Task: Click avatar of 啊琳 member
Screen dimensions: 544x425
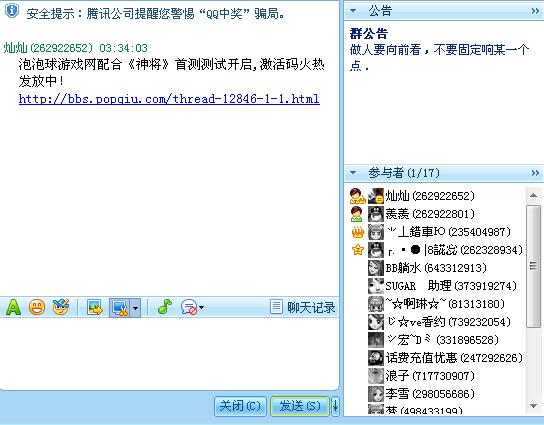Action: click(376, 304)
